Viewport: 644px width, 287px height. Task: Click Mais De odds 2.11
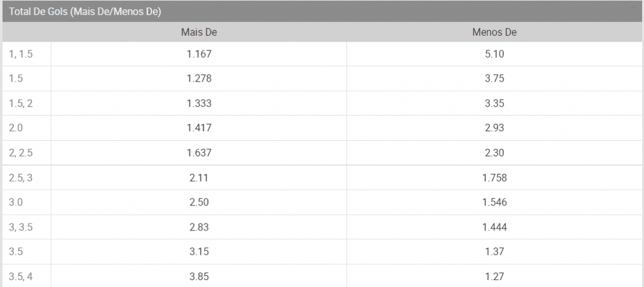pos(199,178)
